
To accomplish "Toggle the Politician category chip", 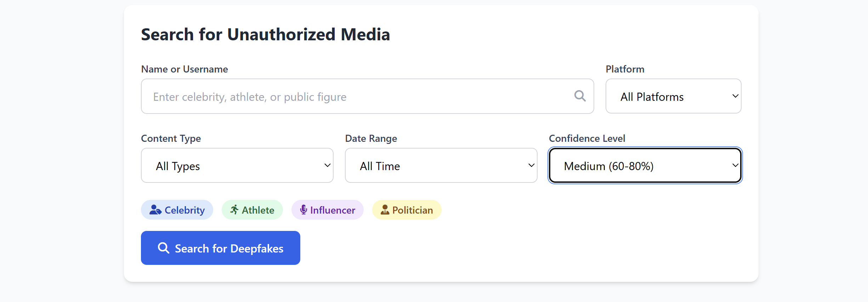I will [407, 210].
